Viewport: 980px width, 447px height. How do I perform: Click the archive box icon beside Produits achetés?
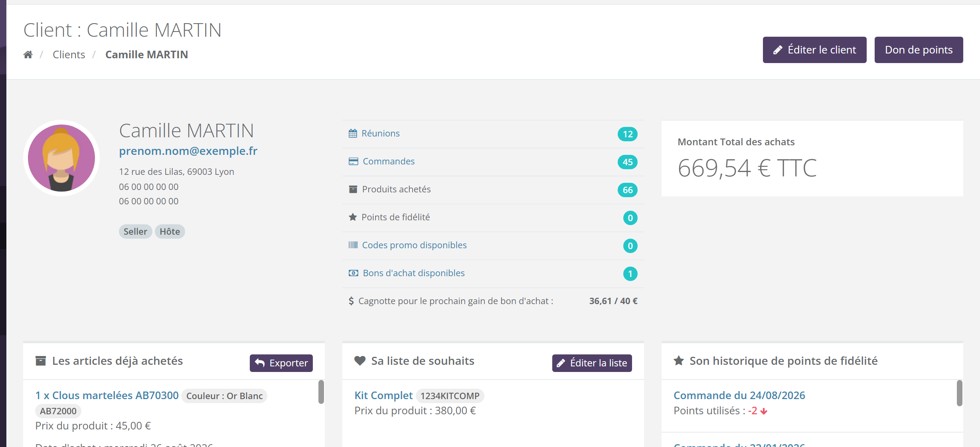tap(353, 189)
